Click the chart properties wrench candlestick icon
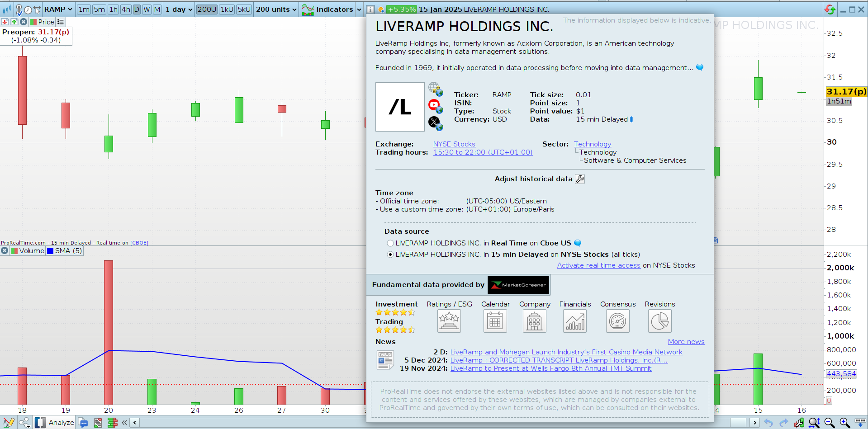Image resolution: width=868 pixels, height=429 pixels. [799, 423]
